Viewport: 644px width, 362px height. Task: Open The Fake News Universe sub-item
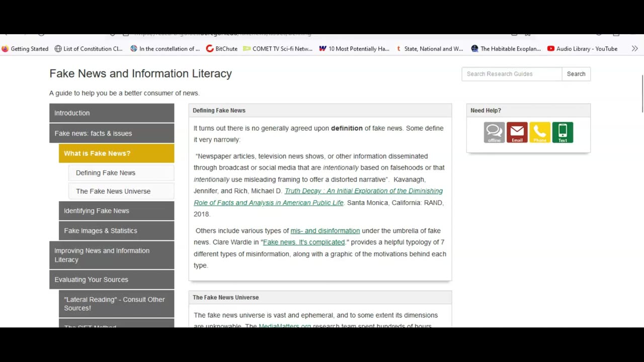[121, 192]
